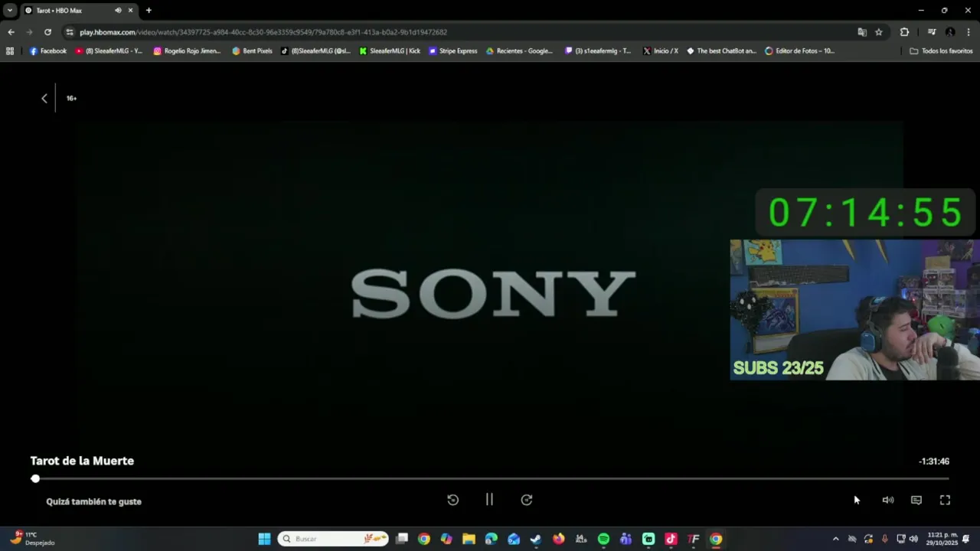
Task: Open Task View in the taskbar
Action: click(401, 539)
